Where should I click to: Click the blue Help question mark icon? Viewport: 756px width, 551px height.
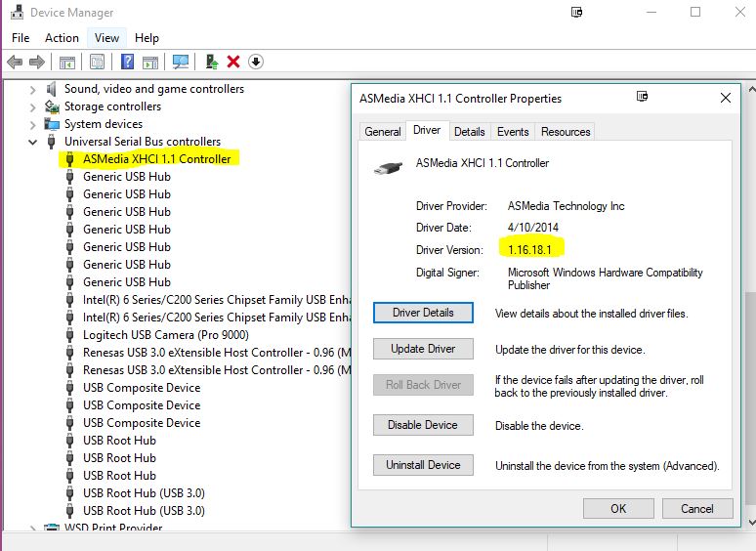(x=127, y=62)
